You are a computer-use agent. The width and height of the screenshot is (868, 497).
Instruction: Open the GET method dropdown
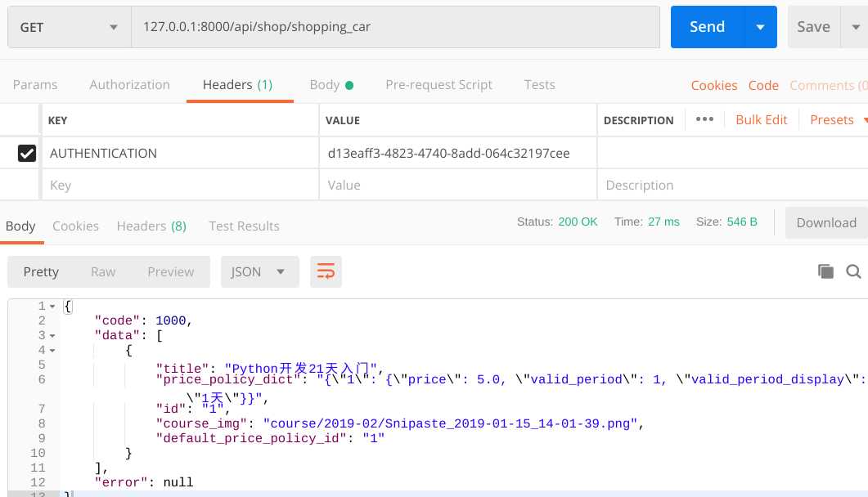click(69, 27)
